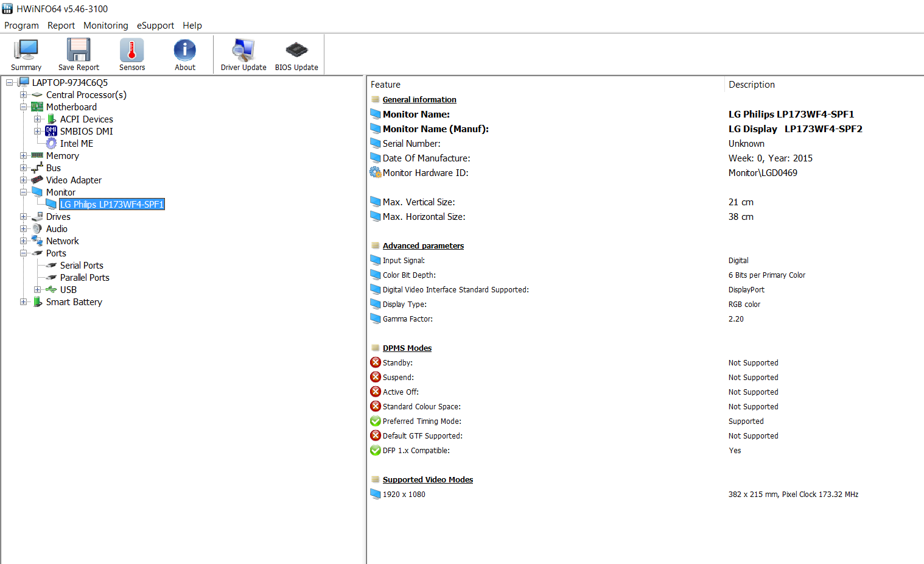Click the Network tree icon
924x564 pixels.
pyautogui.click(x=37, y=241)
